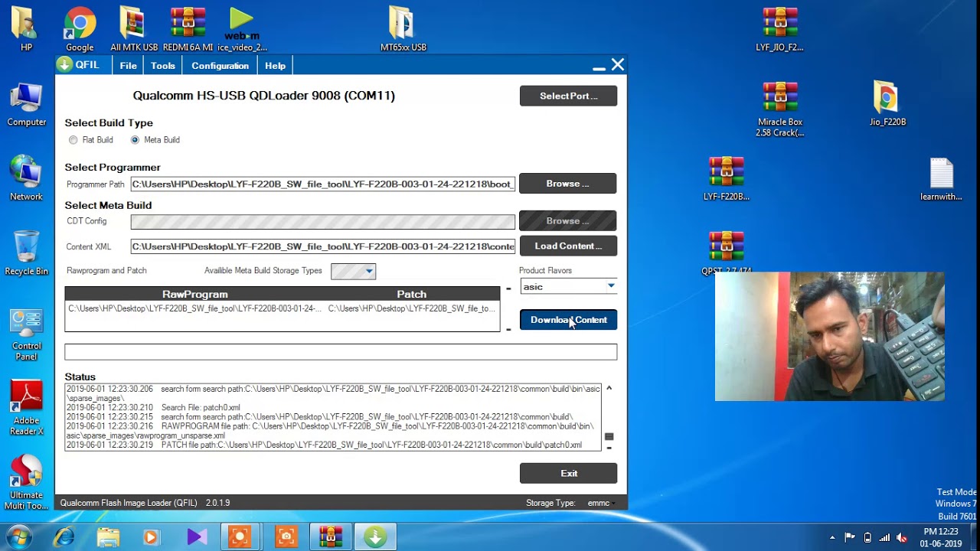
Task: Open the Network desktop icon
Action: (x=26, y=178)
